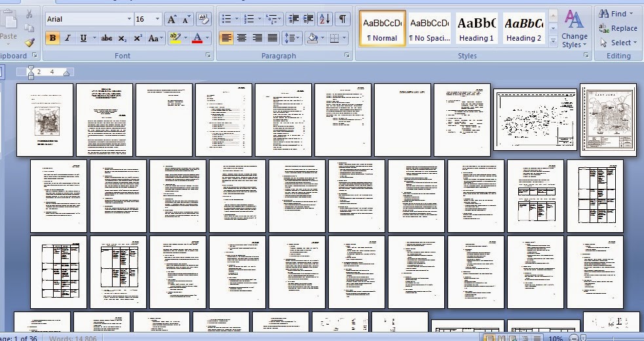Open the Change Case Aa dropdown
Image resolution: width=644 pixels, height=341 pixels.
point(155,38)
